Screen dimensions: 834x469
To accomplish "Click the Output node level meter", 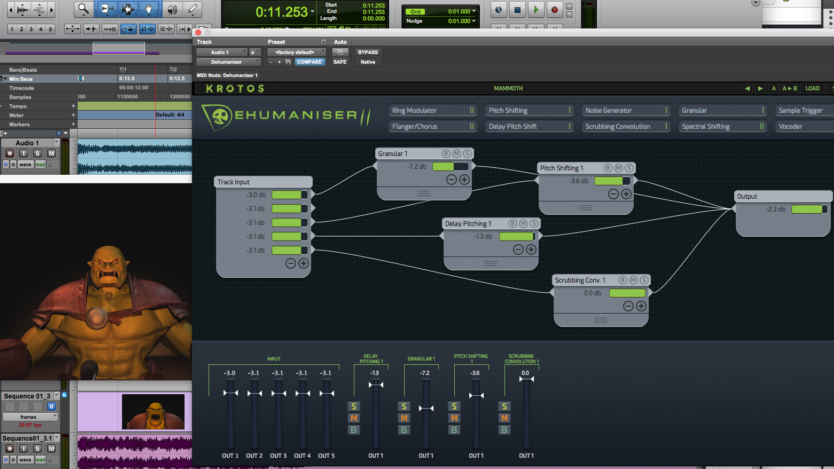I will tap(809, 210).
